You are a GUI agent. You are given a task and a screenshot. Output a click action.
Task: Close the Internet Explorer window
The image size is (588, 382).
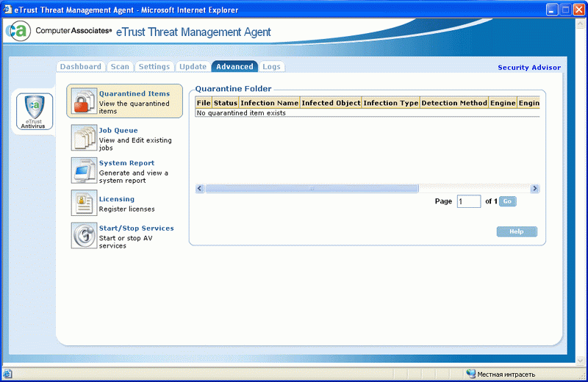click(x=578, y=10)
